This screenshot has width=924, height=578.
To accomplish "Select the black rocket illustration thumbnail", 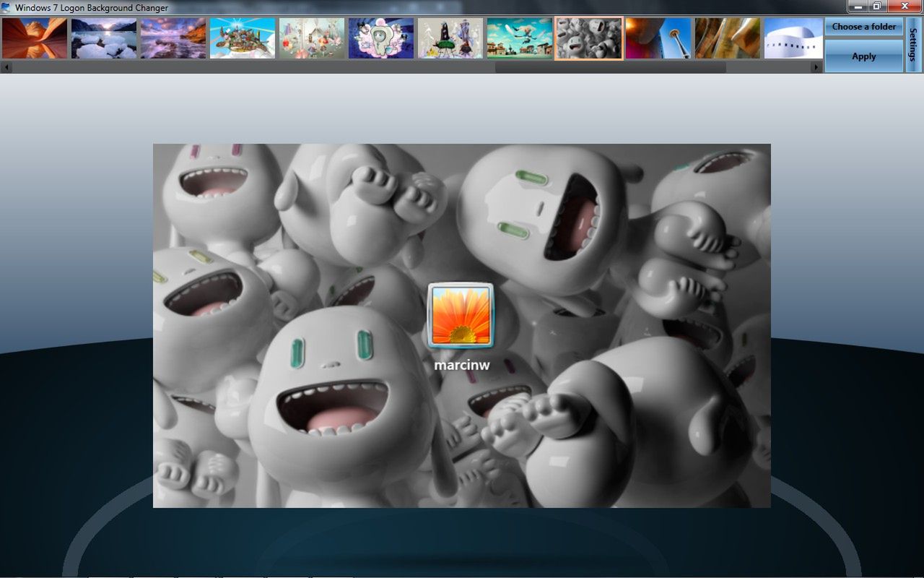I will (450, 38).
